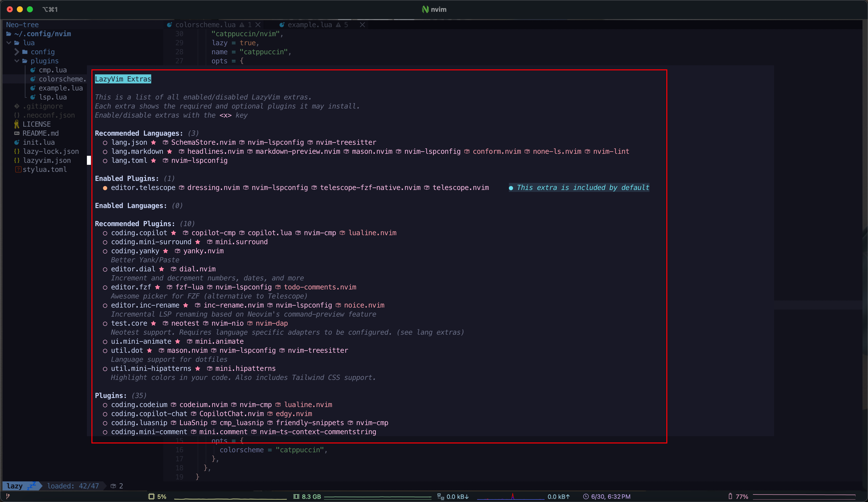Screen dimensions: 868x502
Task: Click the git icon next to .gitignore
Action: (17, 106)
